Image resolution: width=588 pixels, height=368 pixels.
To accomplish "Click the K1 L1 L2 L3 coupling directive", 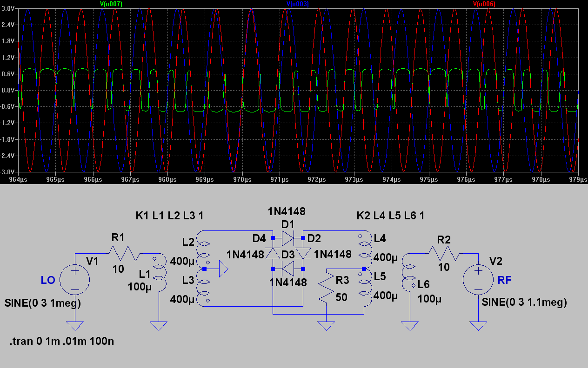I will [169, 216].
